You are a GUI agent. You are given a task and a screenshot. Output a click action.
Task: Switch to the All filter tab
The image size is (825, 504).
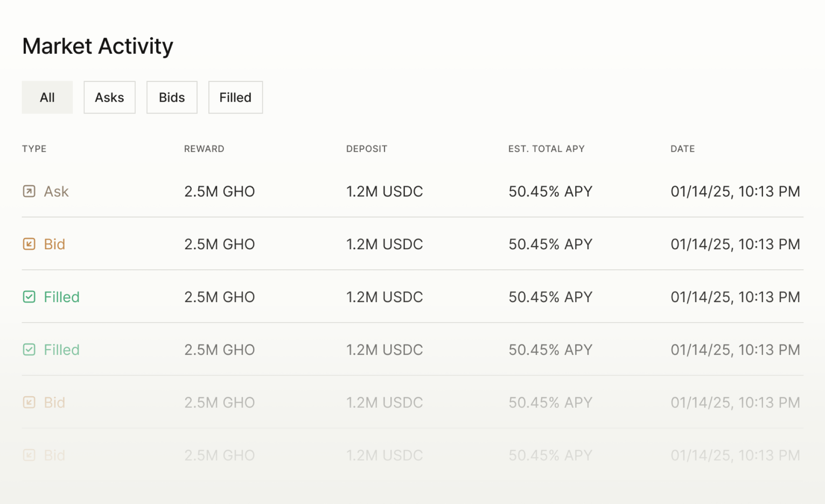pyautogui.click(x=47, y=97)
